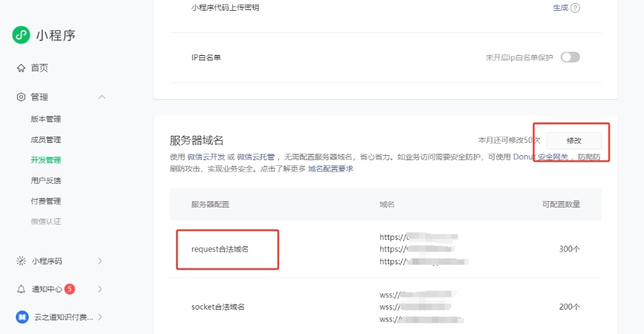Open the 首页 menu item

[x=40, y=68]
